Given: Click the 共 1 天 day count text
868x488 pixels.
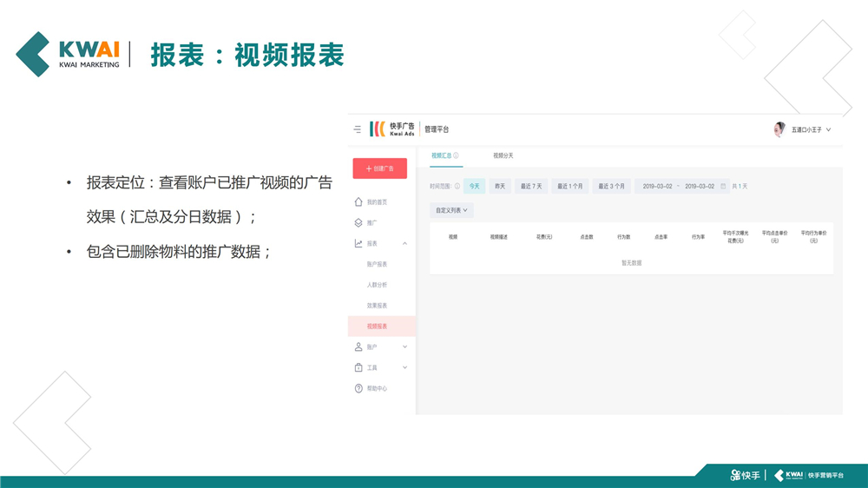Looking at the screenshot, I should (740, 186).
